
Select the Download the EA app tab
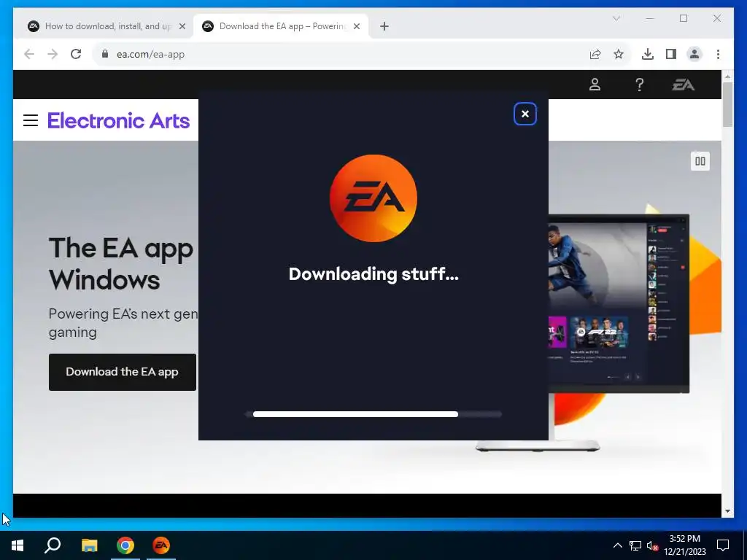[x=281, y=26]
